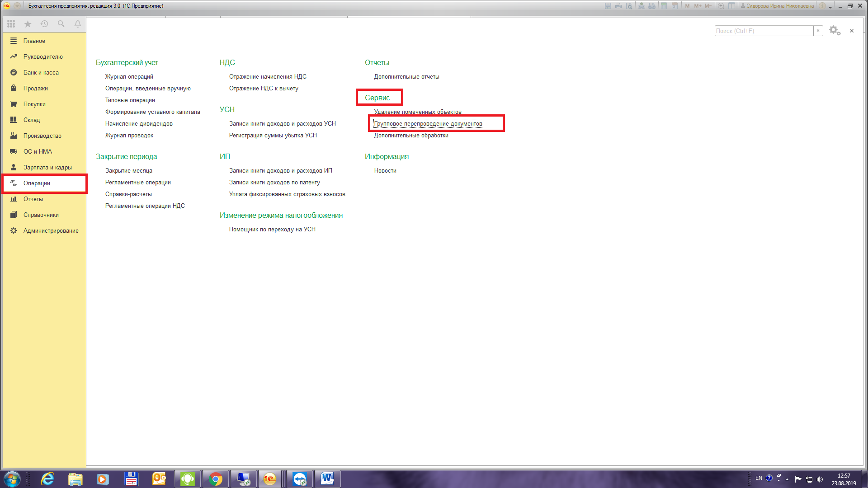Open the calculator icon in title bar
Viewport: 868px width, 488px height.
coord(664,6)
